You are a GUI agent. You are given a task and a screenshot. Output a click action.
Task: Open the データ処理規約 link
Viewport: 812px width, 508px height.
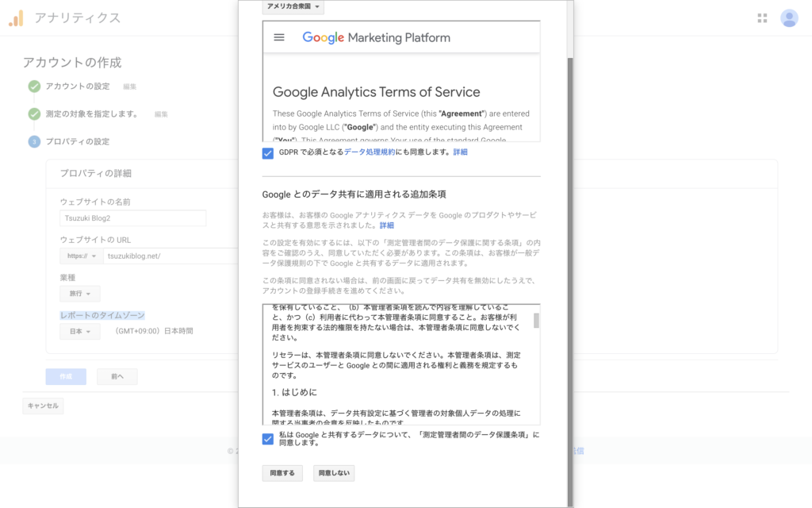tap(370, 152)
